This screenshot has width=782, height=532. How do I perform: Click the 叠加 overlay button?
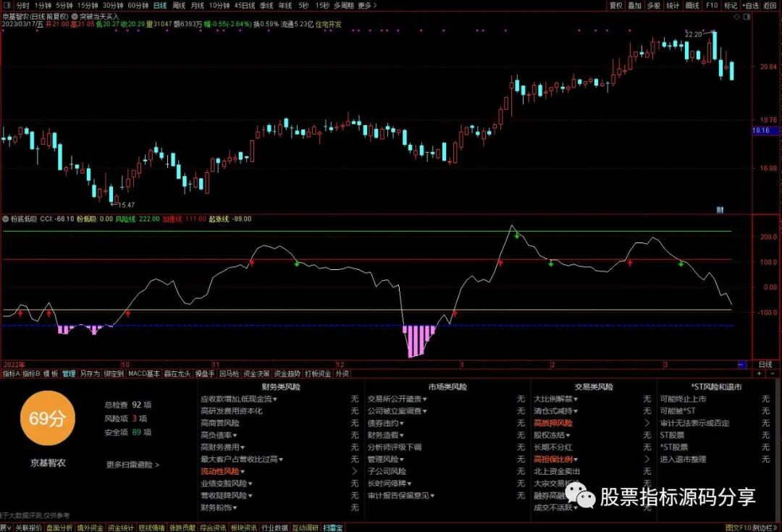click(634, 6)
